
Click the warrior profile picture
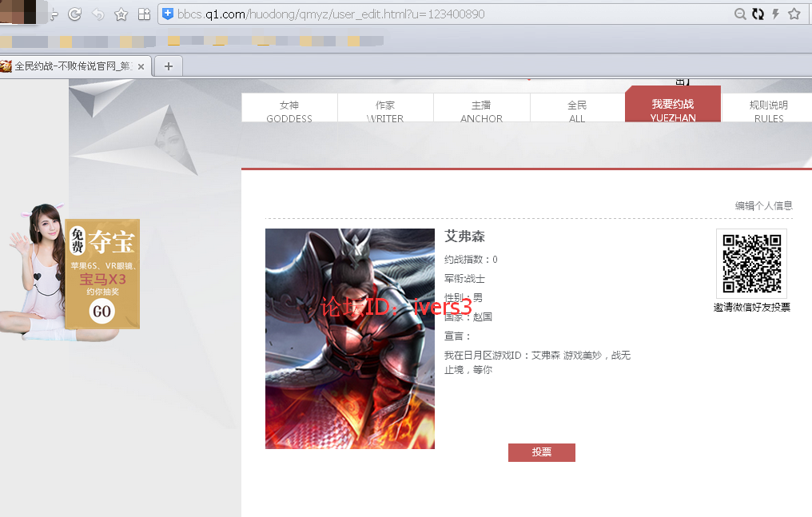pos(350,339)
